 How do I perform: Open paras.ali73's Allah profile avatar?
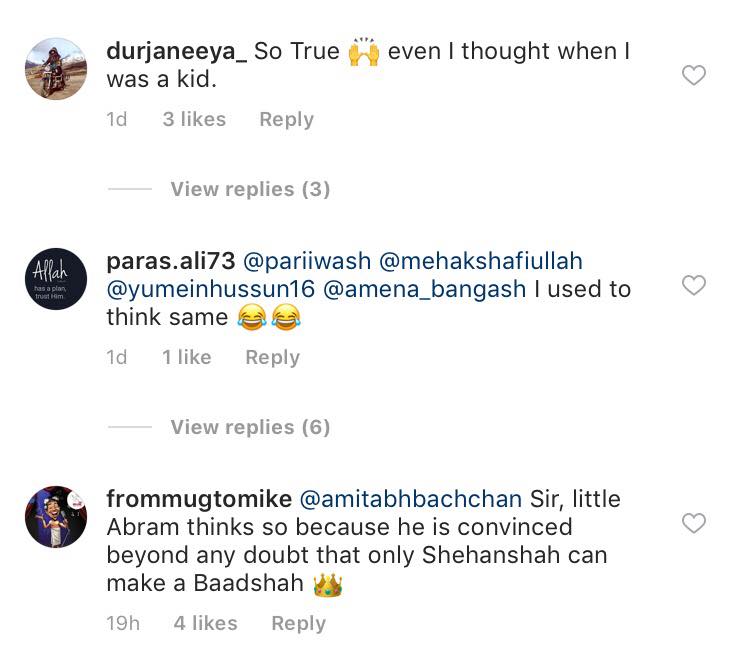pos(56,279)
